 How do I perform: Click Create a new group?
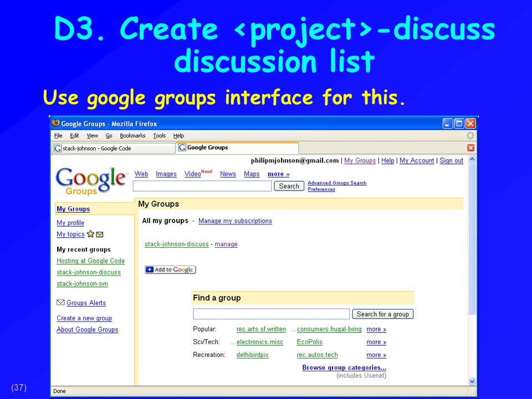pos(84,318)
